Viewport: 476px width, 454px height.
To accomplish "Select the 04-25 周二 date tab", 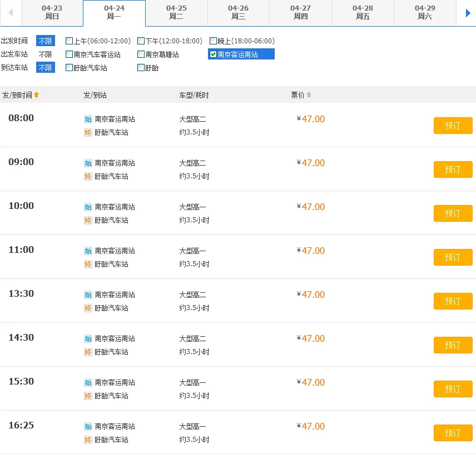I will 176,13.
